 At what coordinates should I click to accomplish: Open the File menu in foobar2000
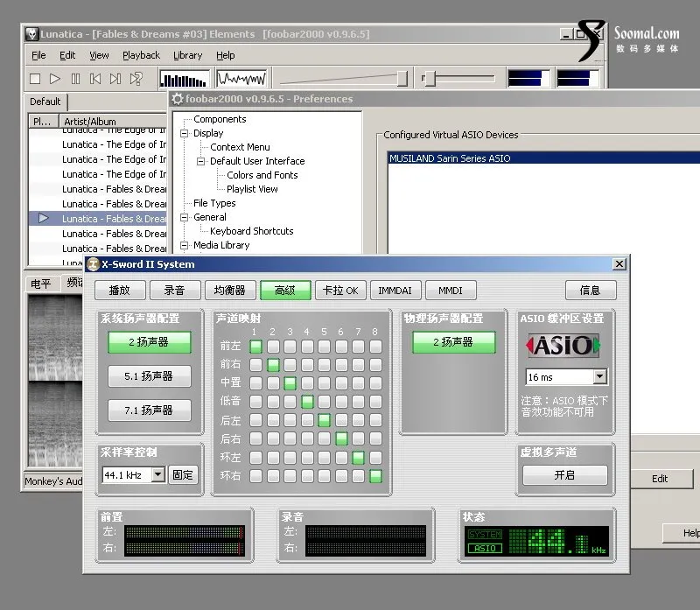point(38,55)
